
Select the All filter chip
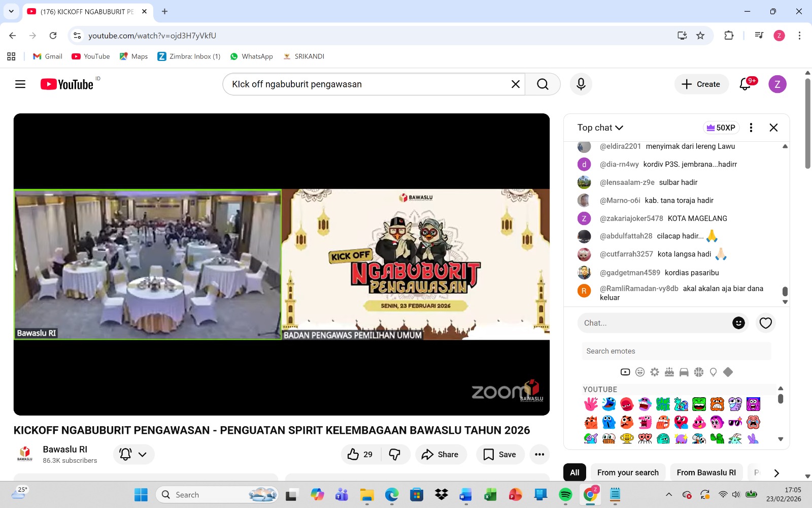[x=574, y=472]
